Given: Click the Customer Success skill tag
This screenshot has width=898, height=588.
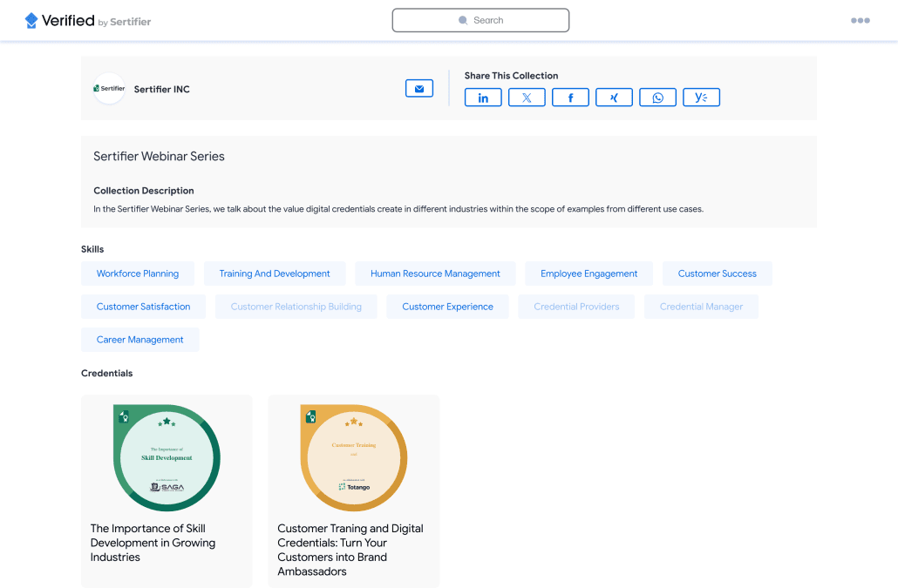Looking at the screenshot, I should pos(717,274).
